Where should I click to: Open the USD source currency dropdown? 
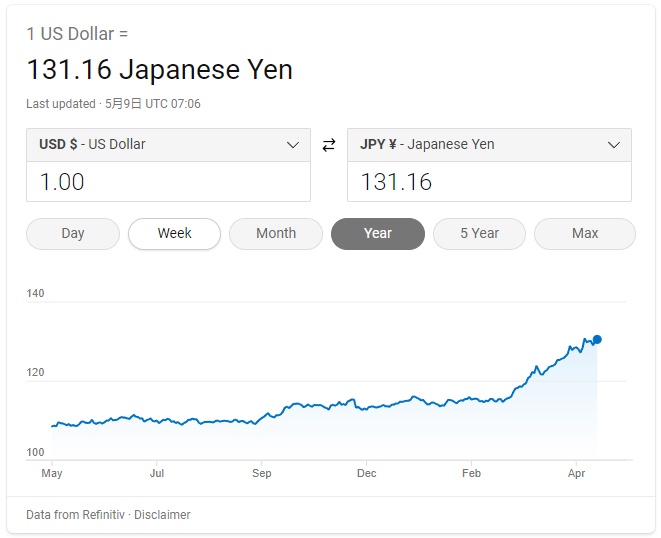click(x=168, y=145)
